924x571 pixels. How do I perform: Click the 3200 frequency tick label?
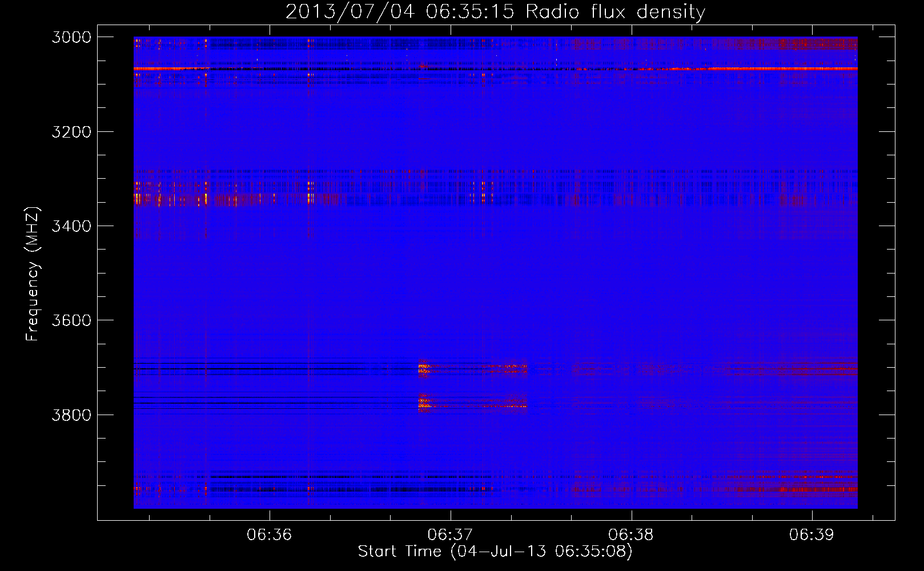[71, 132]
